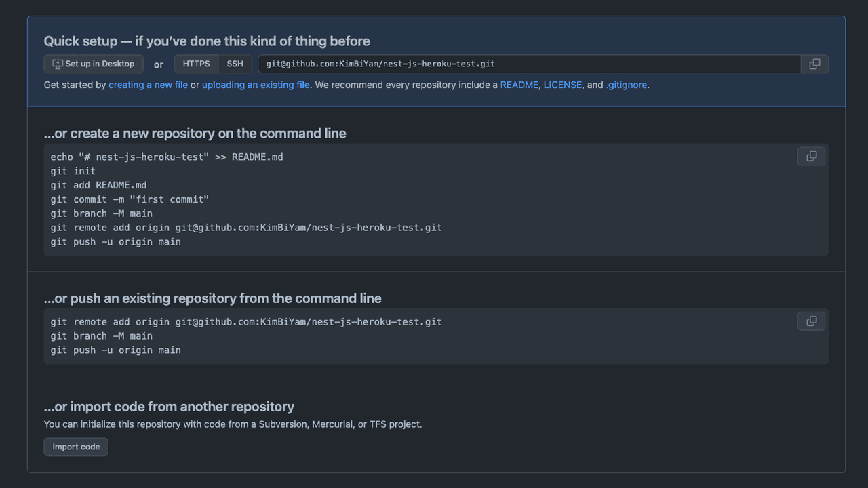The width and height of the screenshot is (868, 488).
Task: Click the Quick setup heading
Action: pos(207,41)
